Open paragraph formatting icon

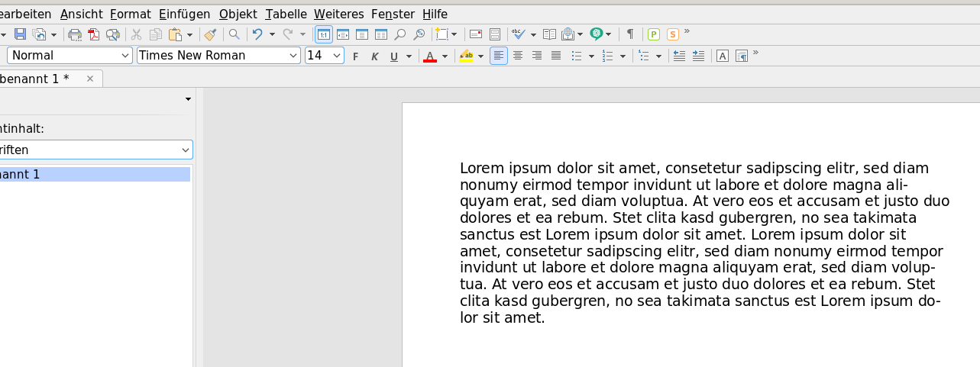741,56
